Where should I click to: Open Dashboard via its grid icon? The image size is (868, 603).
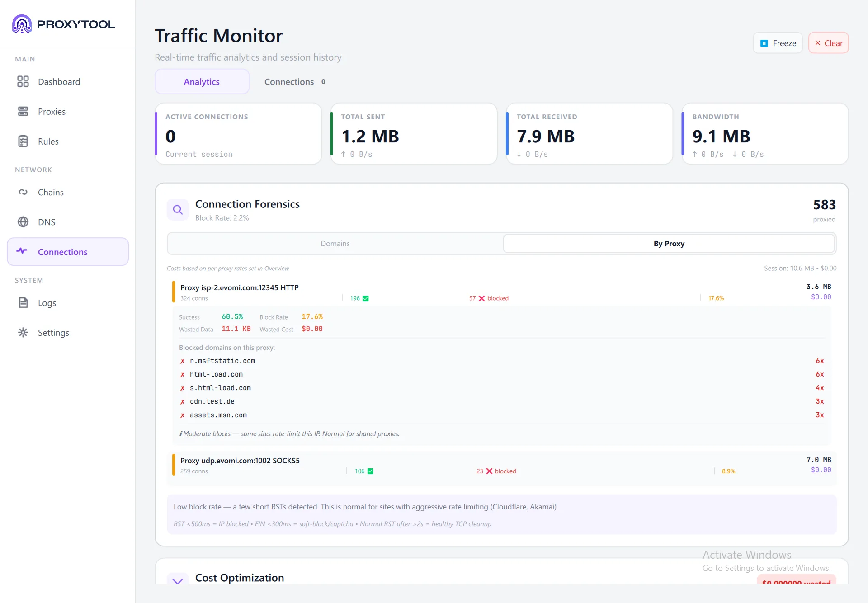23,81
